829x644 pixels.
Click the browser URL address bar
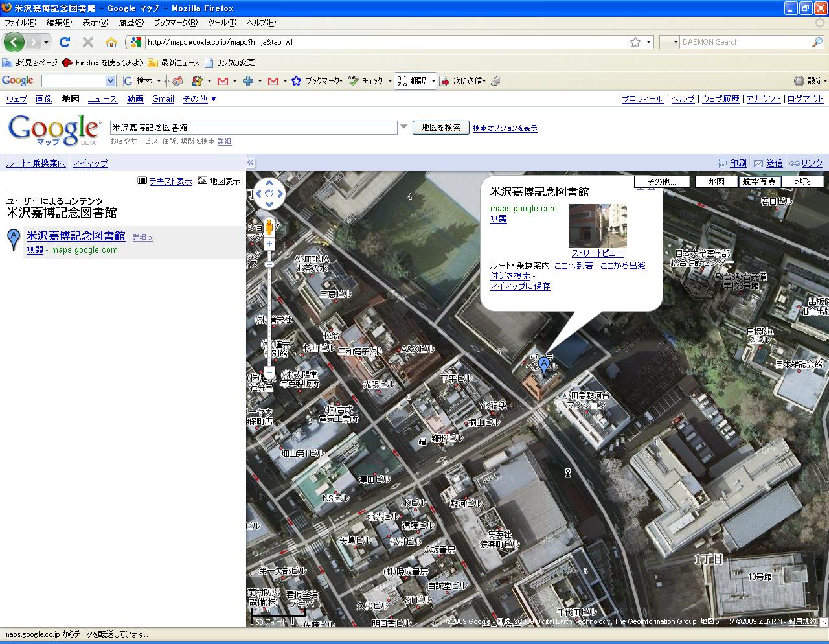387,42
